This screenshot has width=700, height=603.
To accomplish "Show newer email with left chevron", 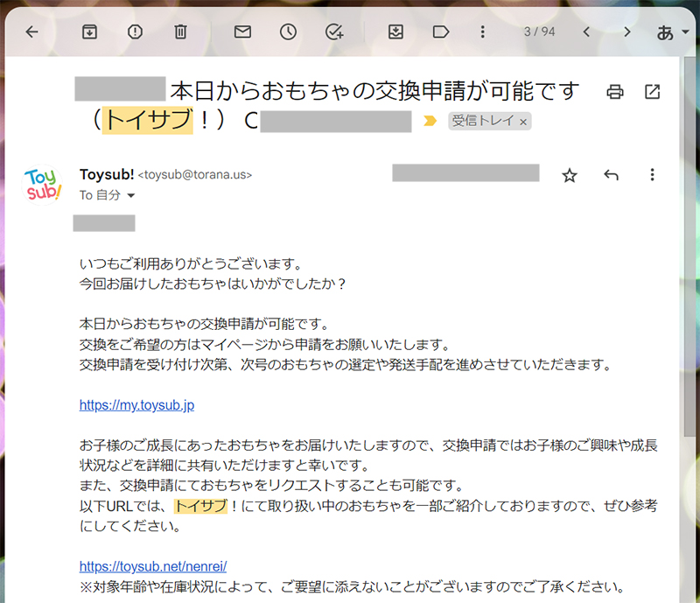I will click(x=586, y=32).
